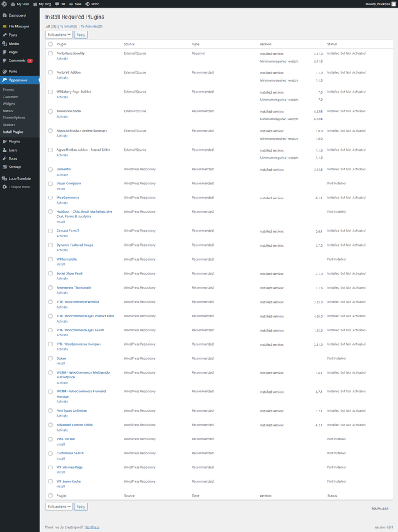Click the Posts pin icon
Image resolution: width=398 pixels, height=532 pixels.
click(x=5, y=35)
